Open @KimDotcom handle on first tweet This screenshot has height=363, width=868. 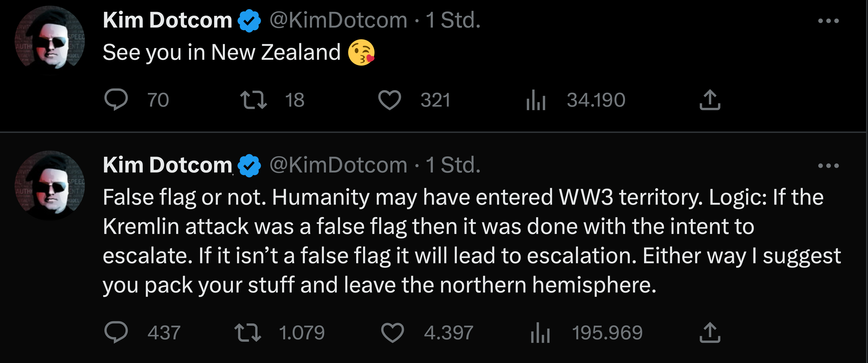(338, 20)
